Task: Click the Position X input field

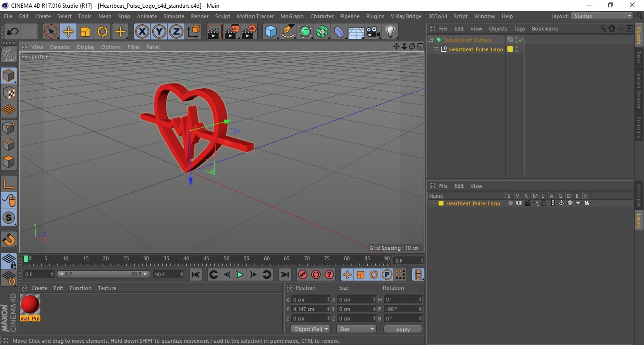Action: coord(309,300)
